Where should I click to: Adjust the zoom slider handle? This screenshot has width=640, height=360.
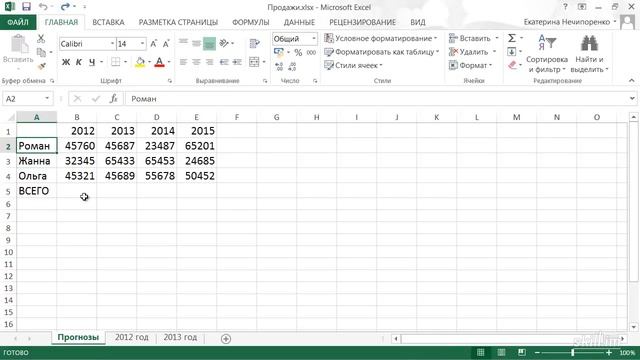[573, 353]
